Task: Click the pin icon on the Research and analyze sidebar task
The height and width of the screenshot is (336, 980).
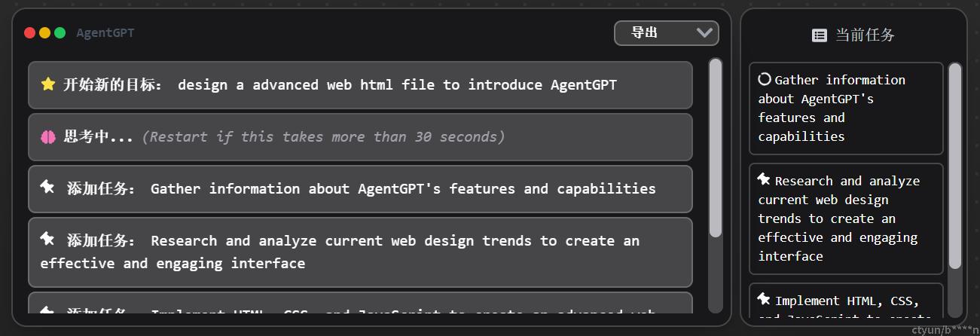Action: [x=765, y=179]
